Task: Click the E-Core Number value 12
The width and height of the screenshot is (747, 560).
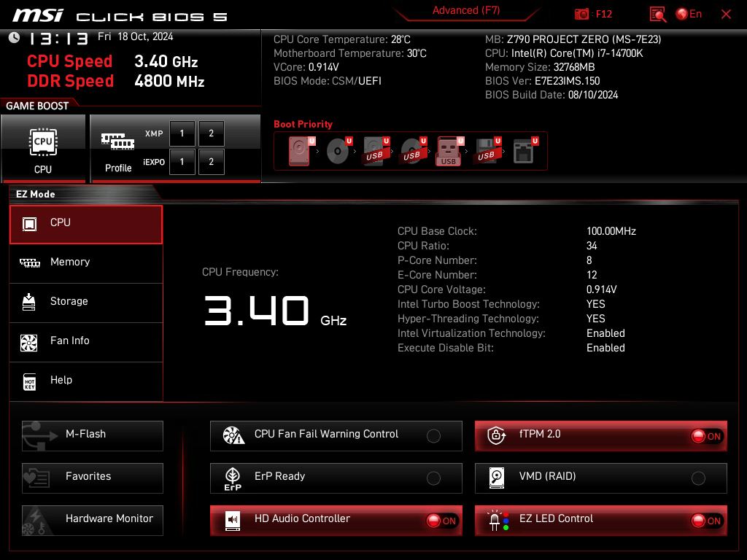Action: 592,275
